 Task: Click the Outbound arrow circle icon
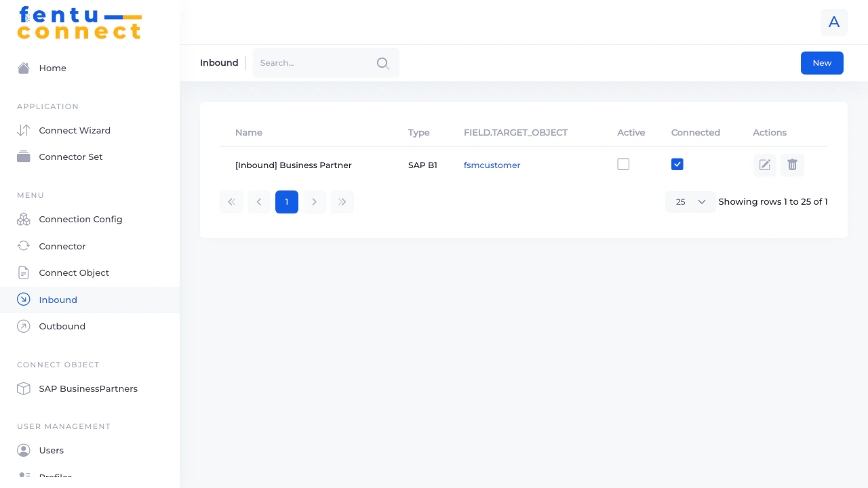point(24,326)
